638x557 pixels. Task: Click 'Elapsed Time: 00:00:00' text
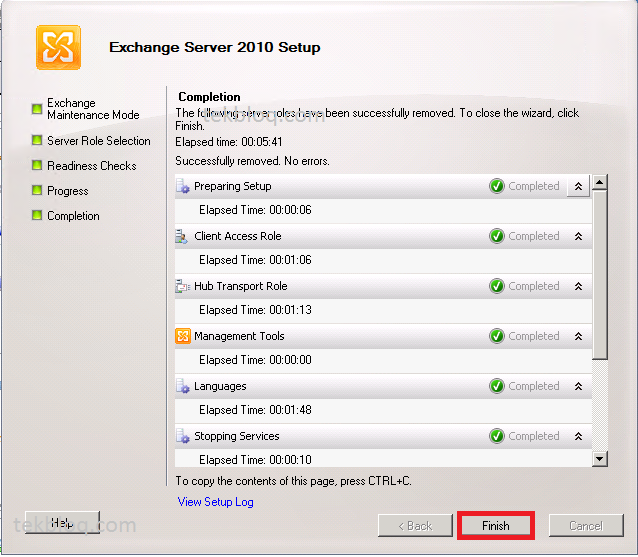click(255, 360)
